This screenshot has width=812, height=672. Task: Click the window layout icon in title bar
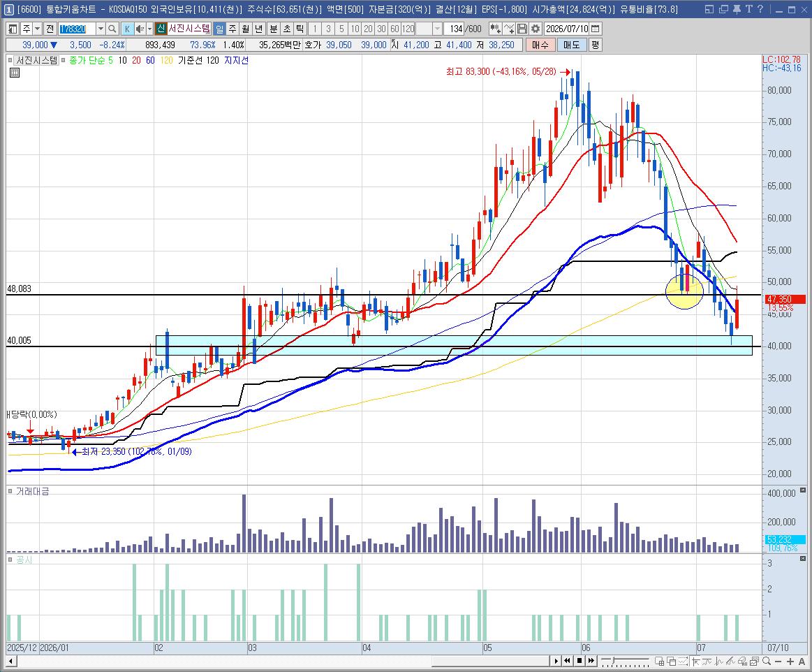click(709, 9)
